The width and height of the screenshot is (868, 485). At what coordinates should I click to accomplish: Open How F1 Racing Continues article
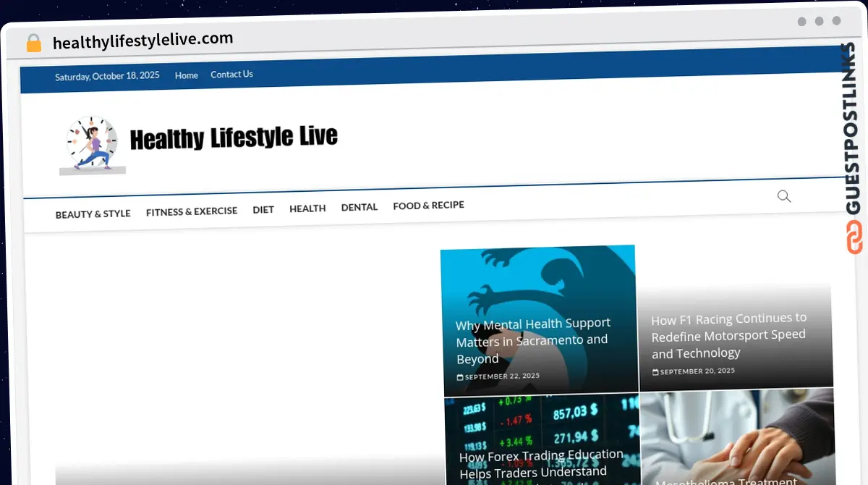tap(728, 336)
